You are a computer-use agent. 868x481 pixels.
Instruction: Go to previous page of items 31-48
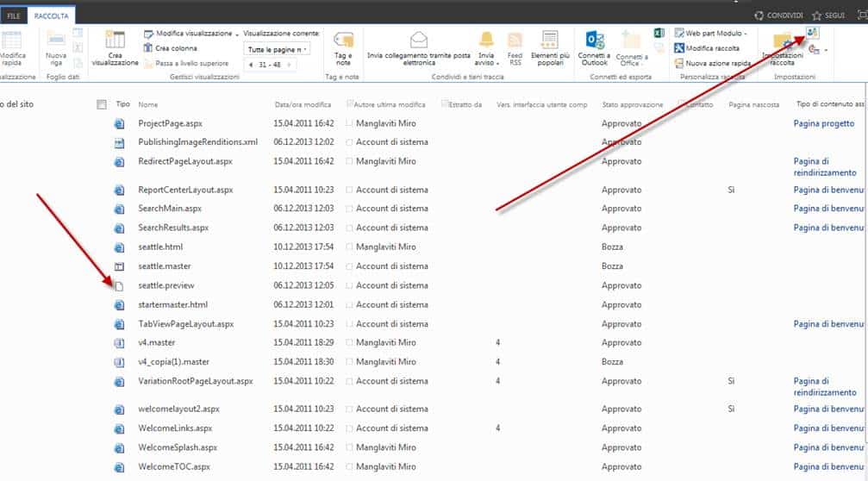[252, 65]
